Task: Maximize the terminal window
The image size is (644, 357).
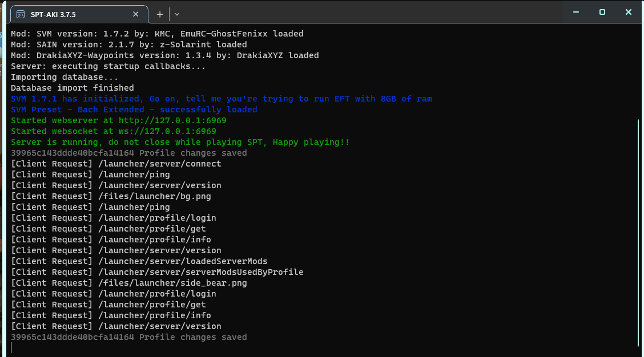Action: [602, 13]
